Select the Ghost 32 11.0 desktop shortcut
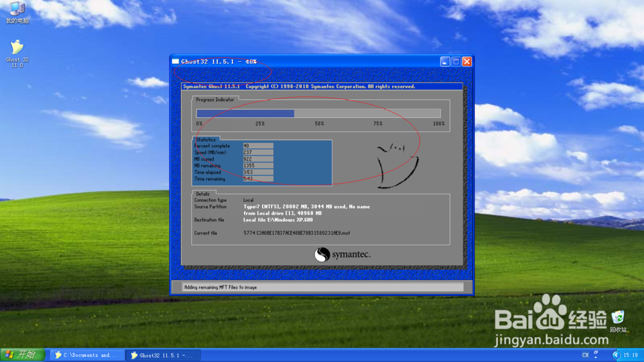 click(x=17, y=54)
